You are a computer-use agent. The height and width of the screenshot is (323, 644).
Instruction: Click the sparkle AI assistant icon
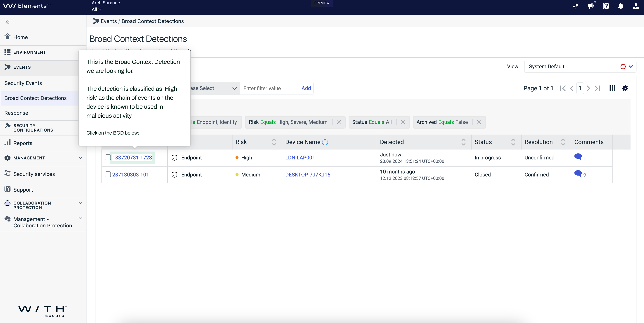(576, 6)
